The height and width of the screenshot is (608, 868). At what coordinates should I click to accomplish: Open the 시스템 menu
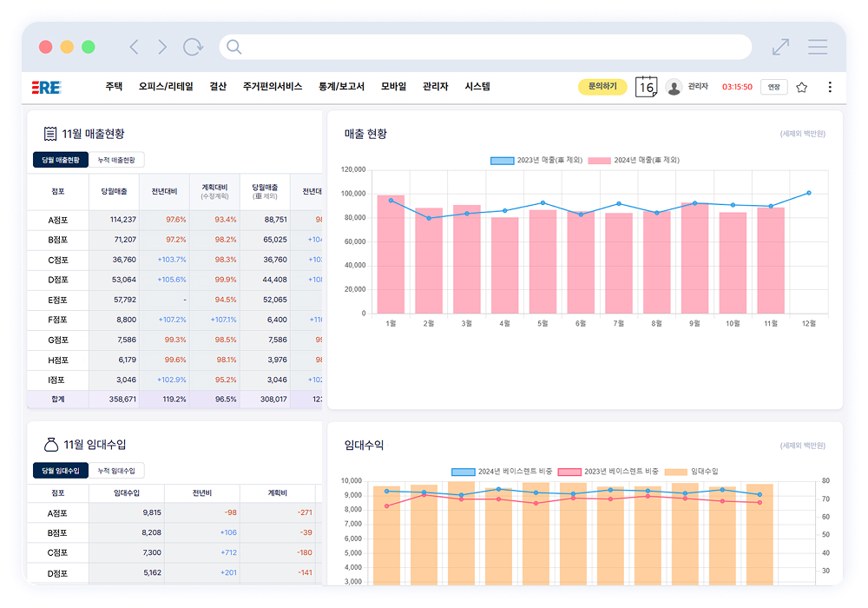[x=477, y=86]
